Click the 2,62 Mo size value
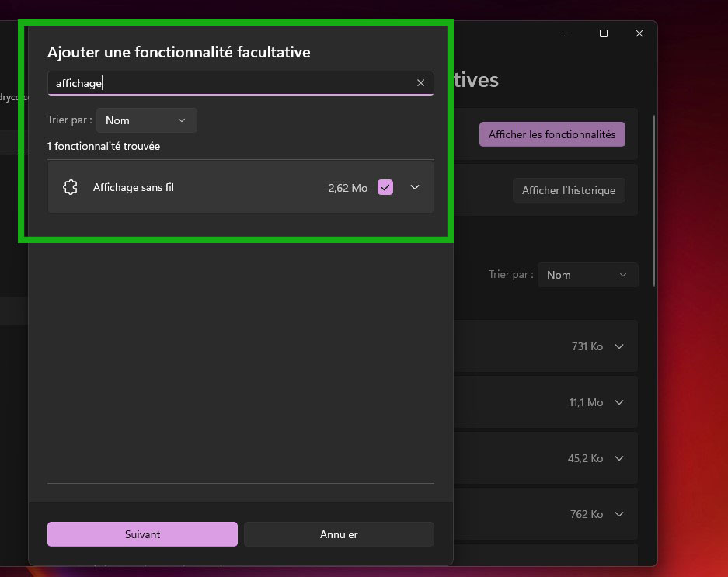This screenshot has height=577, width=728. 348,188
